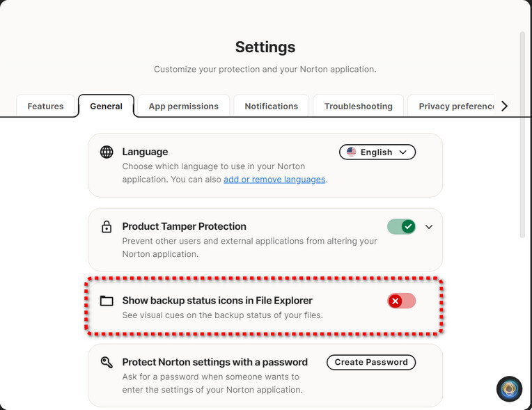
Task: Enable Show backup status icons toggle
Action: [x=402, y=301]
